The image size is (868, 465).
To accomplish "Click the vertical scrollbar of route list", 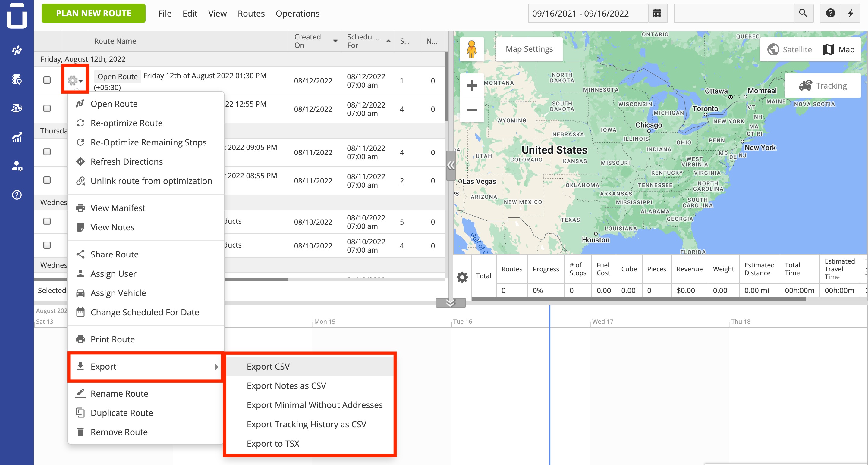I will 446,86.
